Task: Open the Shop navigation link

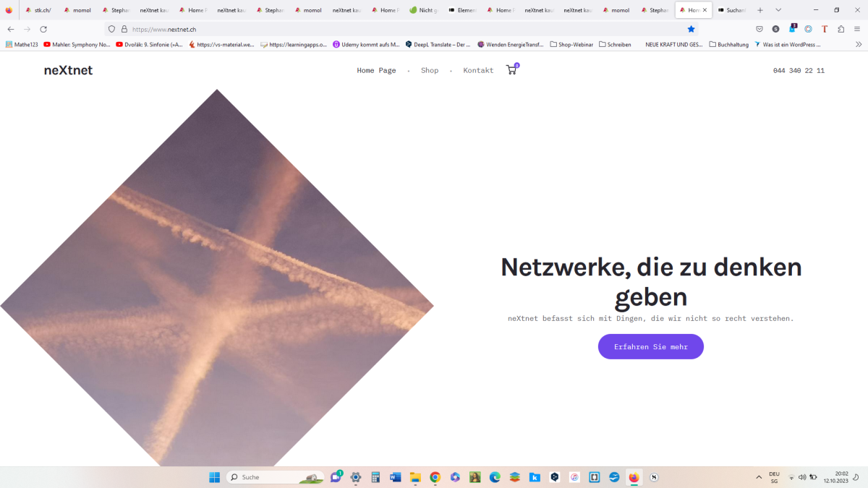Action: coord(430,70)
